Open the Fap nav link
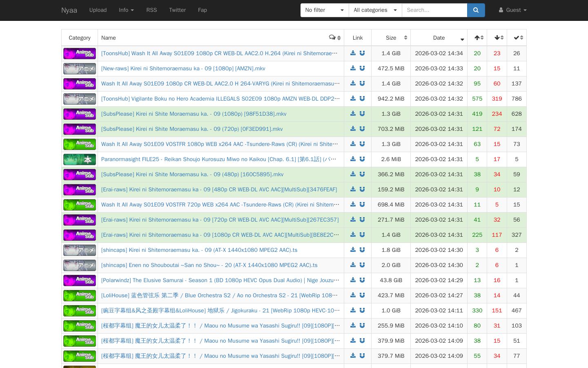The width and height of the screenshot is (588, 368). coord(203,10)
